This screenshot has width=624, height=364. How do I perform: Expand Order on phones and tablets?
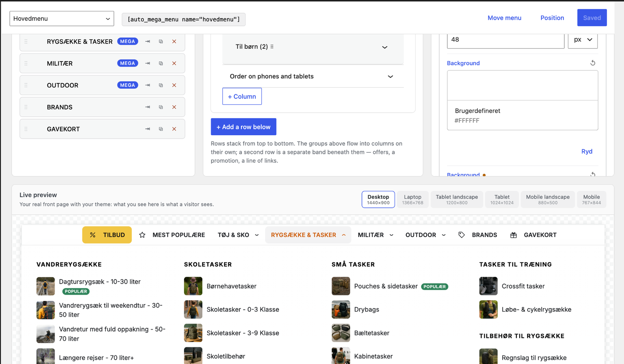[390, 76]
